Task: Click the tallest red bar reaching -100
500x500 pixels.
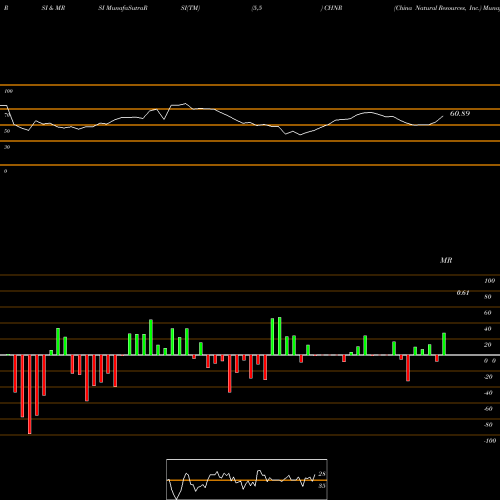Action: point(30,394)
